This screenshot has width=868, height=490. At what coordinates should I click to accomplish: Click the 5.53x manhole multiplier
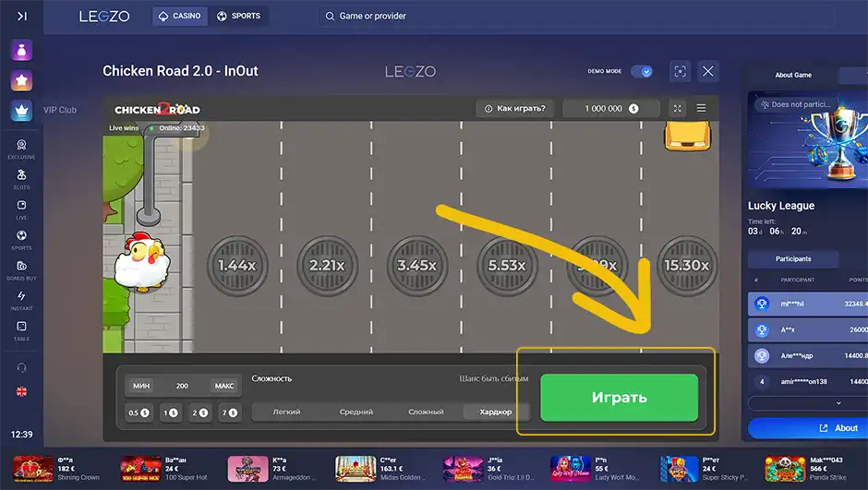pyautogui.click(x=507, y=266)
